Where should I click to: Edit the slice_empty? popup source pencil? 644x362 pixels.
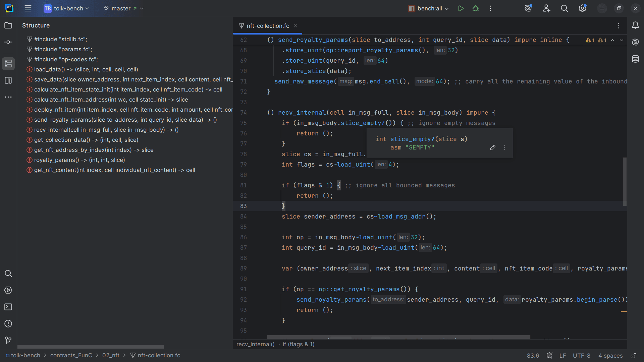tap(493, 147)
